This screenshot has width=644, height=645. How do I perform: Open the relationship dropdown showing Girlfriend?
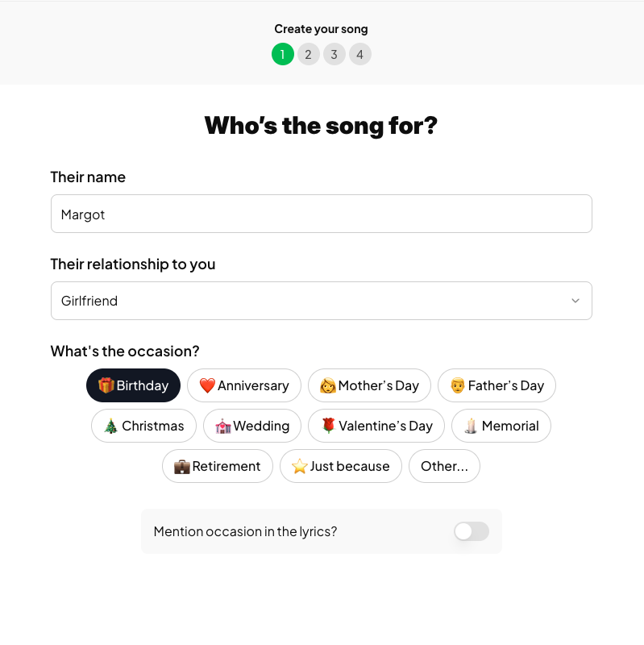321,300
